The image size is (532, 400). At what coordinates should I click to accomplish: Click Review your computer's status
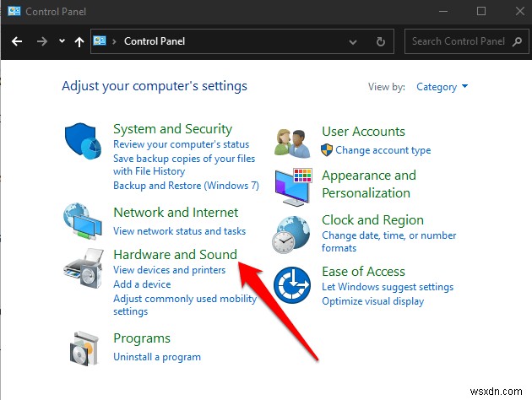coord(182,144)
